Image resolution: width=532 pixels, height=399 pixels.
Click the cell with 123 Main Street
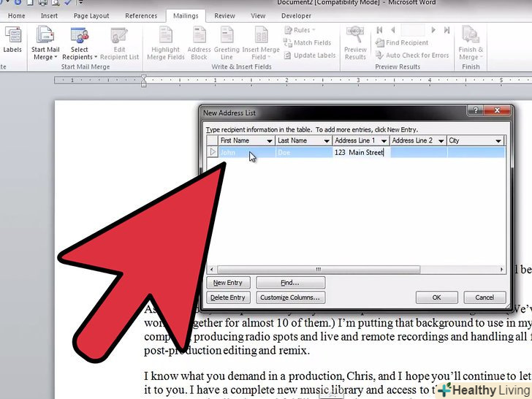pyautogui.click(x=361, y=152)
